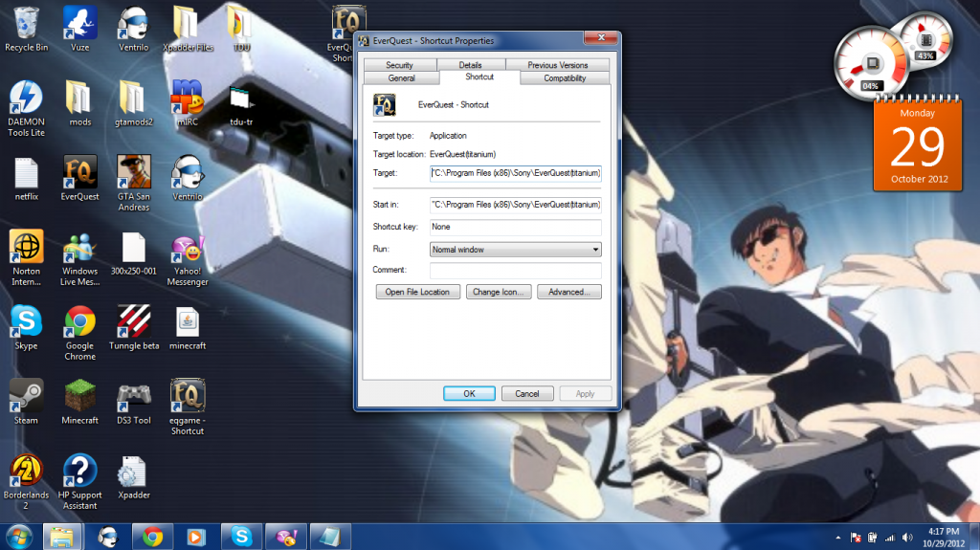The height and width of the screenshot is (550, 980).
Task: Click into the Comment field
Action: [x=516, y=270]
